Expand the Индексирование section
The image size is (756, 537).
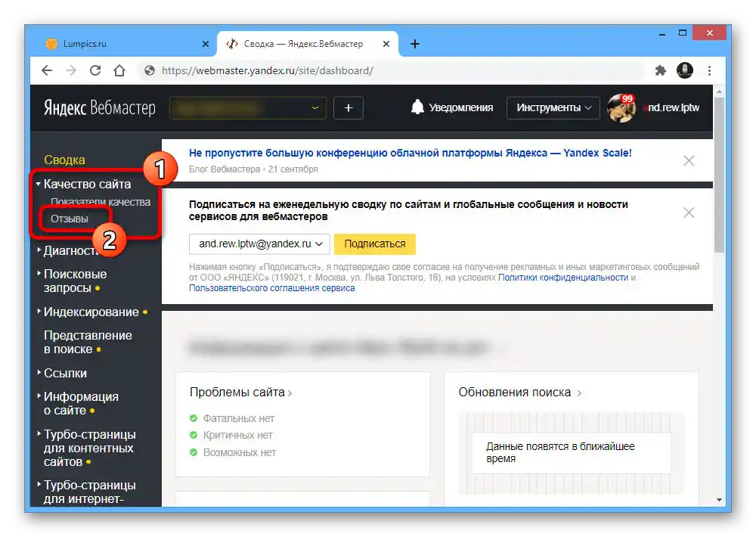pyautogui.click(x=91, y=311)
